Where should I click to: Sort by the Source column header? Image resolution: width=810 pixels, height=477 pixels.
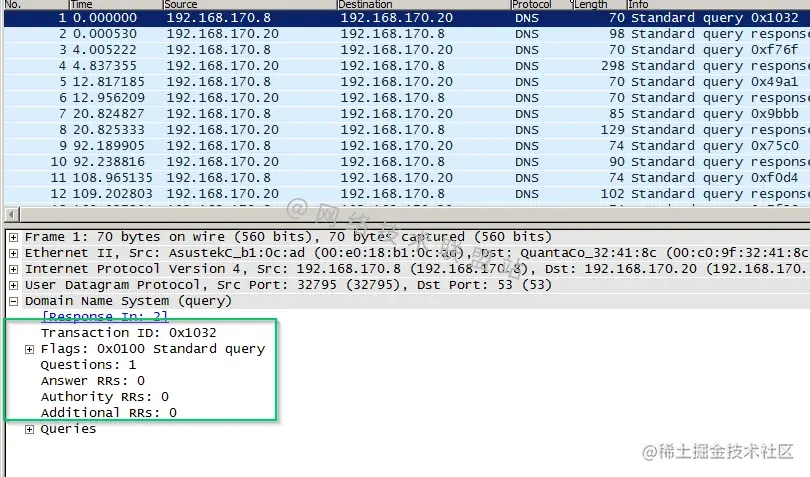[x=249, y=5]
